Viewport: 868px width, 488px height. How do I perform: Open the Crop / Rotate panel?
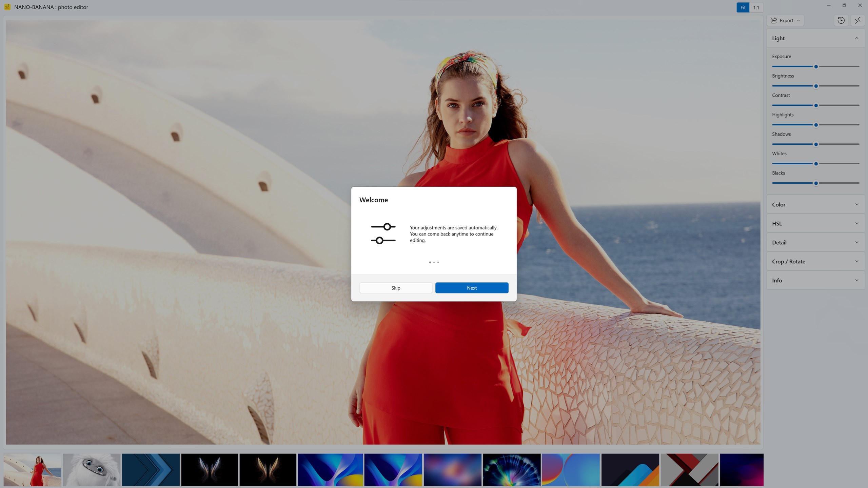[x=815, y=261]
